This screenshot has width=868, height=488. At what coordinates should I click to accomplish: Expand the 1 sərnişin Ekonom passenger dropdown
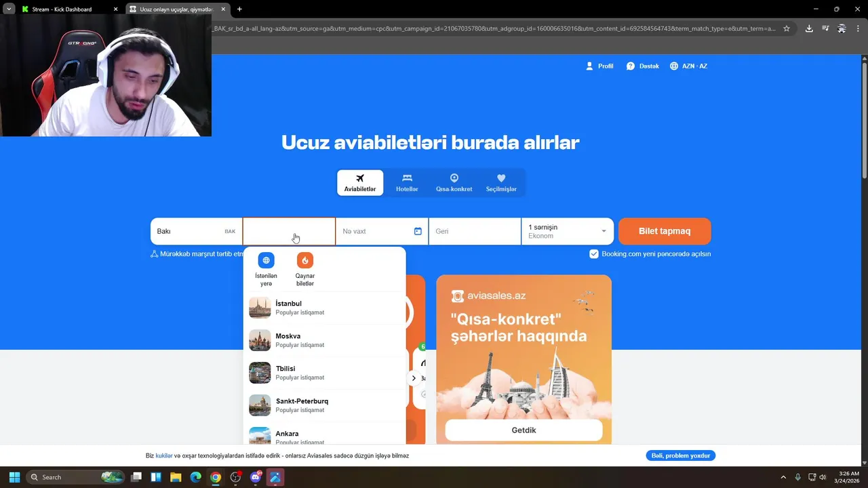click(x=568, y=231)
